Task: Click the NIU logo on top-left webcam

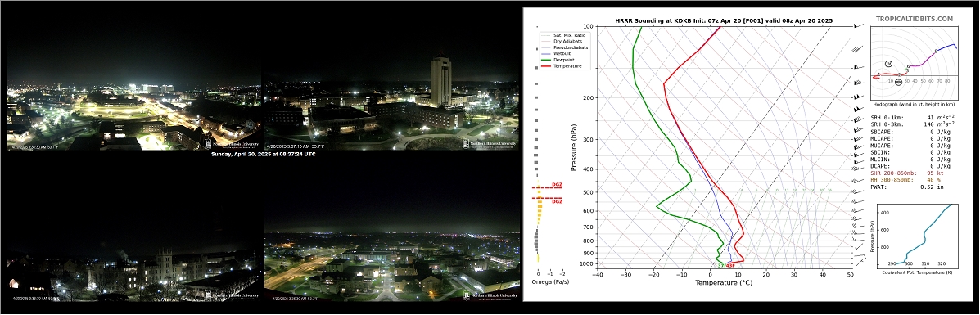Action: click(x=232, y=143)
